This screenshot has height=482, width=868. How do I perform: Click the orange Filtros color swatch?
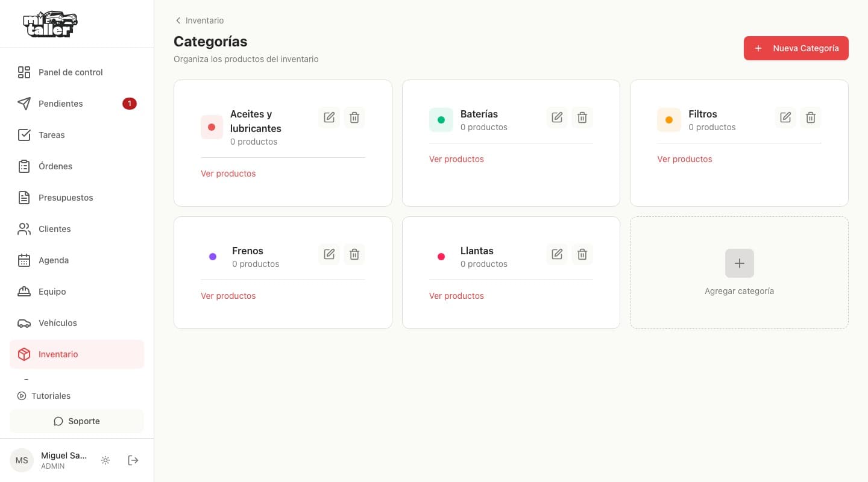tap(669, 120)
